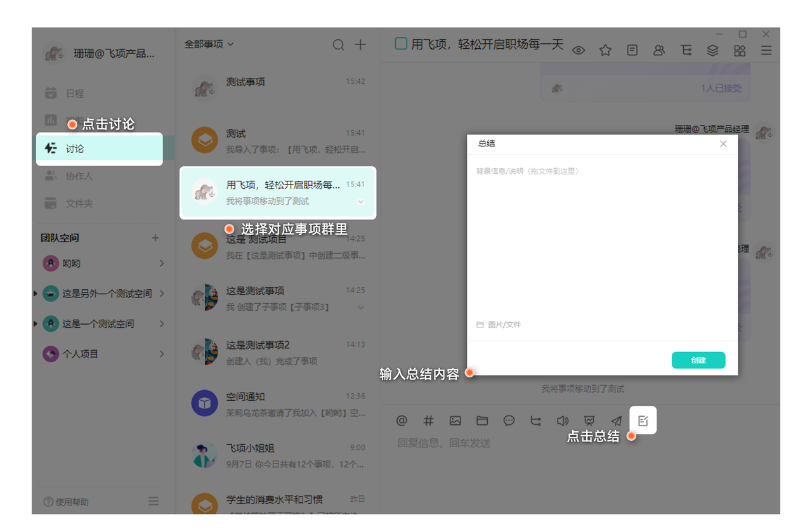Click the search icon above the task list
The width and height of the screenshot is (812, 529).
(339, 45)
